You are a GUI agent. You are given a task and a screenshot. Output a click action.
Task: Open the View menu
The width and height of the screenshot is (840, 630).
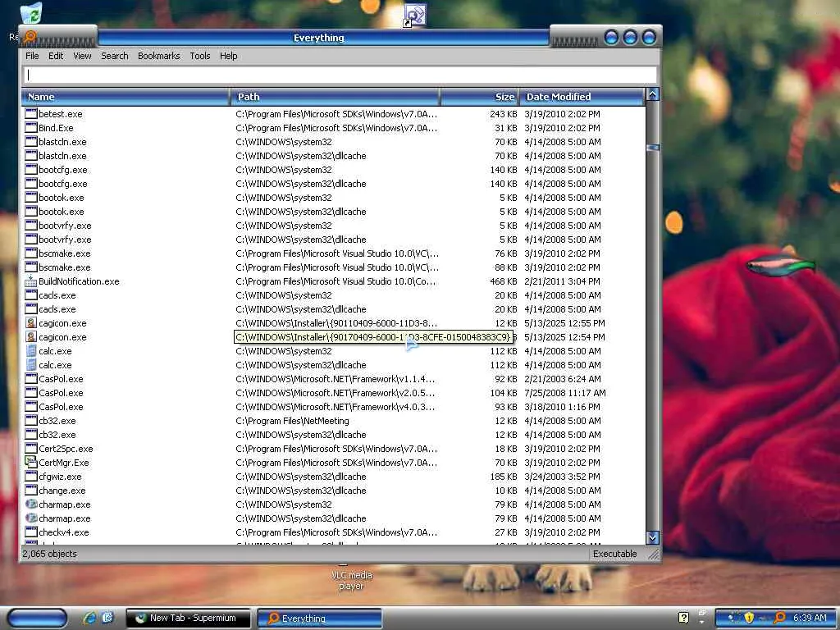[82, 56]
